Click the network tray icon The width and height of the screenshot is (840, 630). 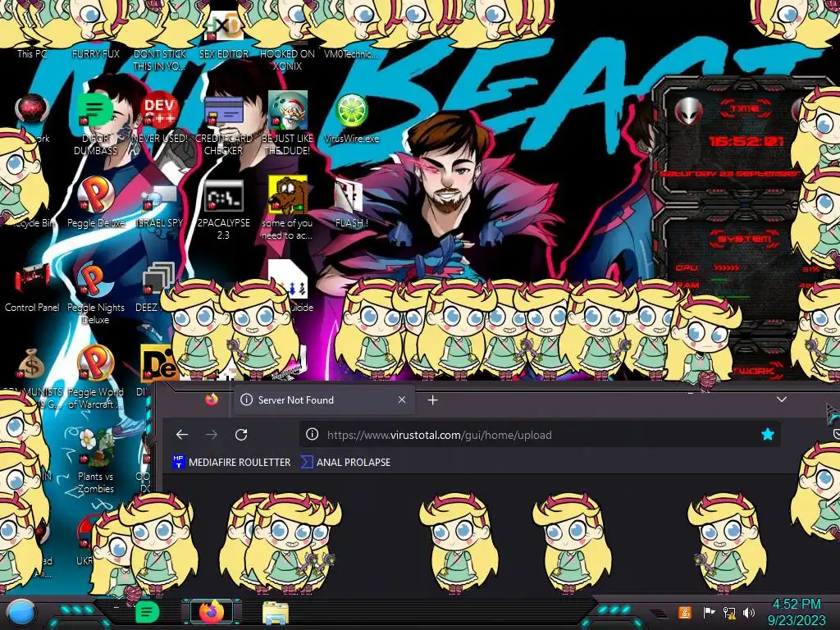[x=728, y=612]
